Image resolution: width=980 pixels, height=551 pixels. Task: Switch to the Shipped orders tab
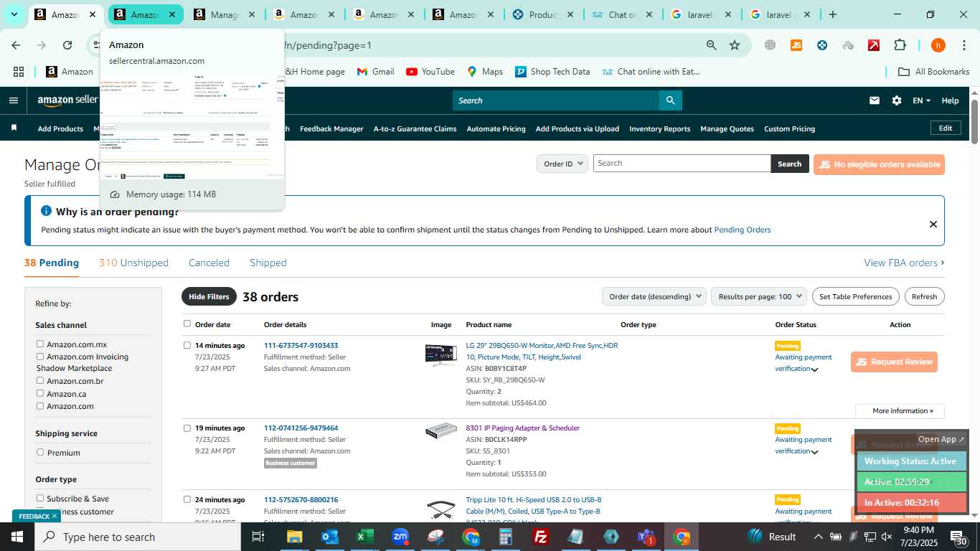268,263
